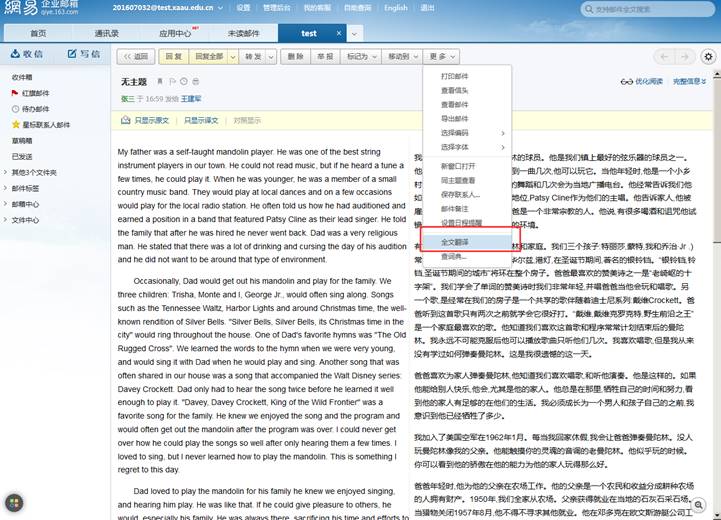721x520 pixels.
Task: Go to previous email with left arrow
Action: (664, 57)
